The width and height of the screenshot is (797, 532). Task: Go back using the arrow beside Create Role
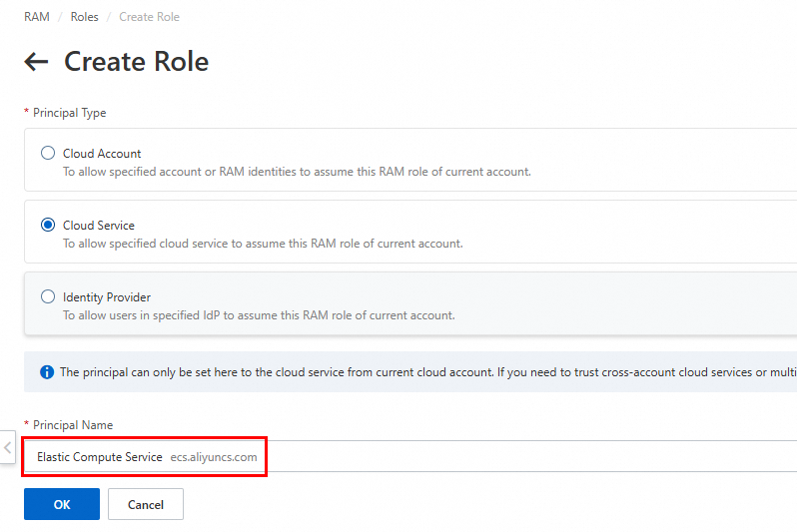point(36,62)
